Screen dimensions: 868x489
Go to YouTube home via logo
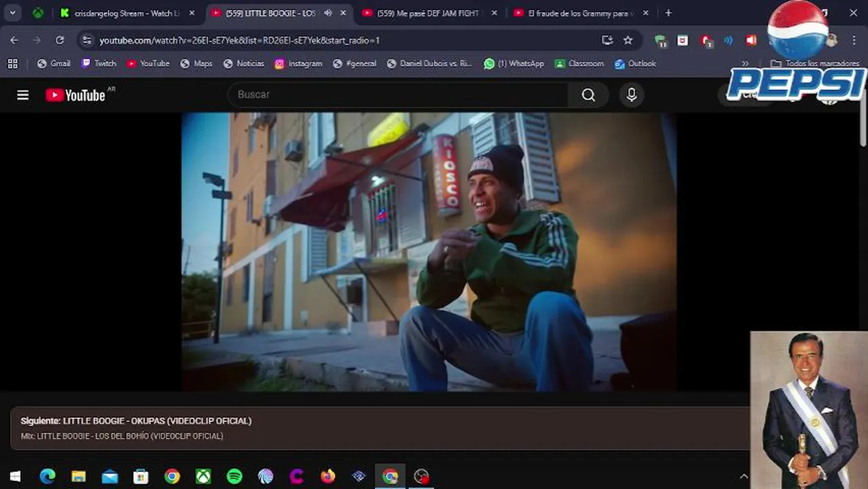pos(75,95)
